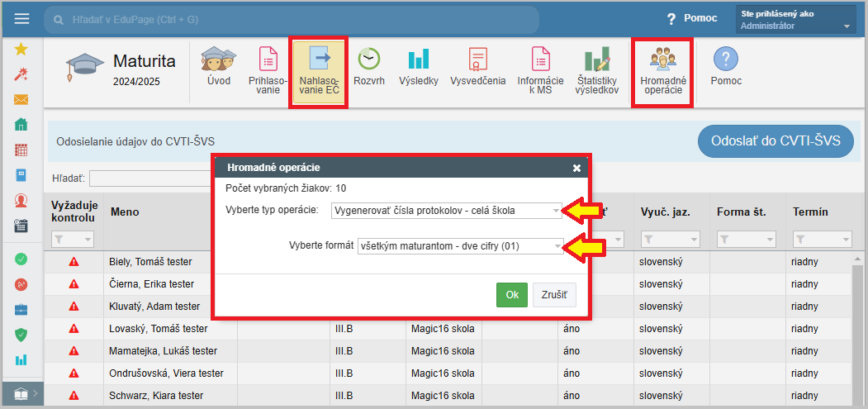Close the Hromadné operácie dialog
Screen dimensions: 868x409
click(x=576, y=167)
